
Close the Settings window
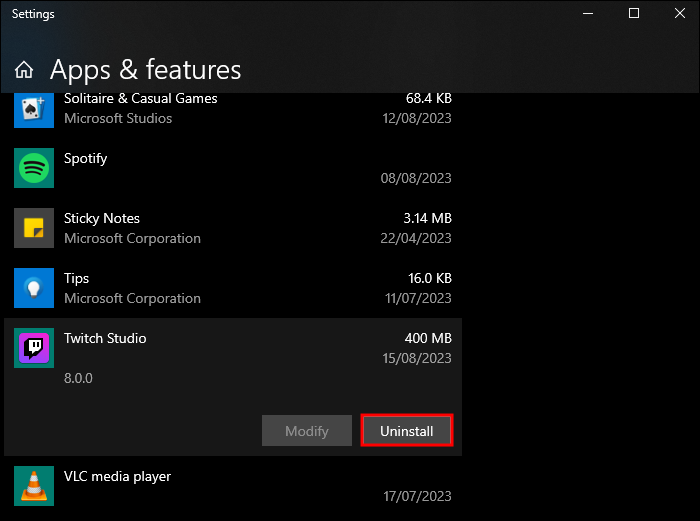coord(679,14)
